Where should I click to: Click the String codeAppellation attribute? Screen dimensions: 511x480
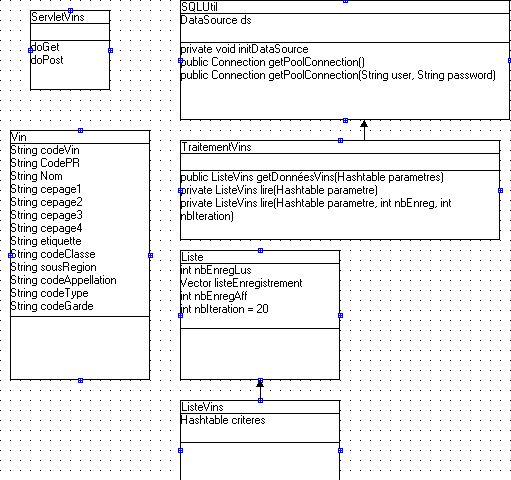pyautogui.click(x=63, y=280)
